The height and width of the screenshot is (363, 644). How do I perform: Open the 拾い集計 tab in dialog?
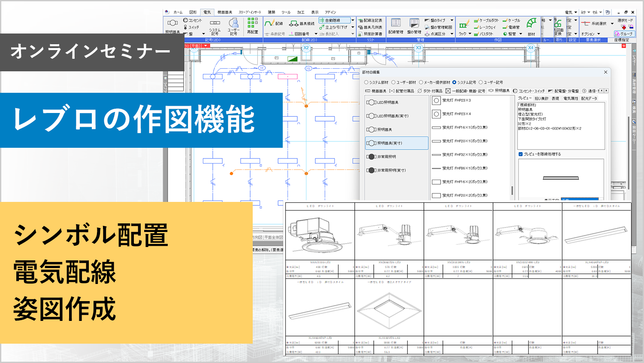tap(541, 98)
